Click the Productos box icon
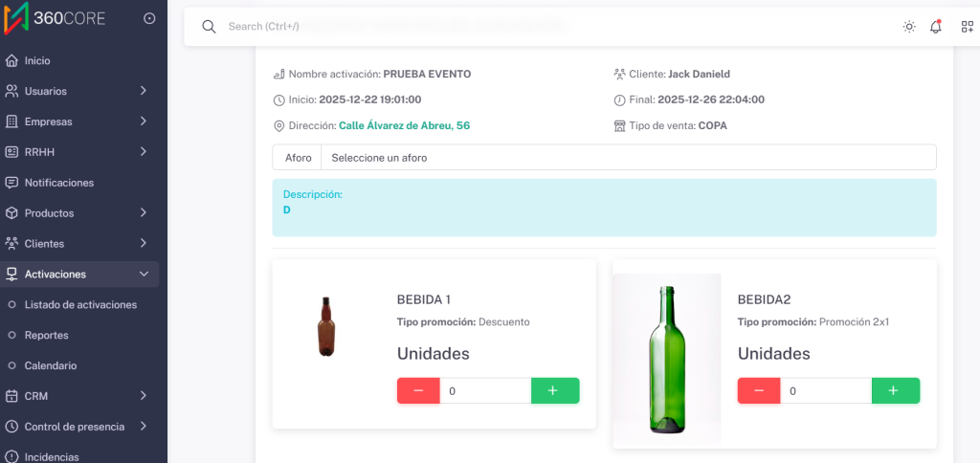Screen dimensions: 980x463 [11, 213]
